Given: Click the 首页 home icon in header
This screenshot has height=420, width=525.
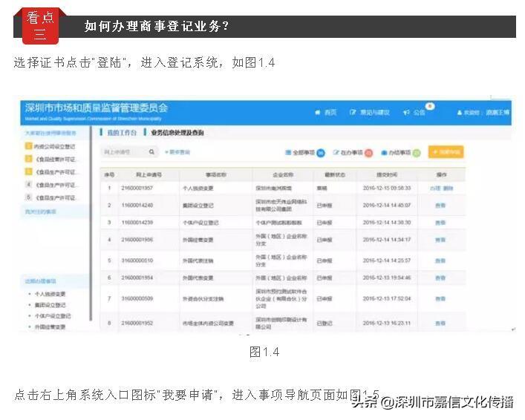Looking at the screenshot, I should 319,112.
